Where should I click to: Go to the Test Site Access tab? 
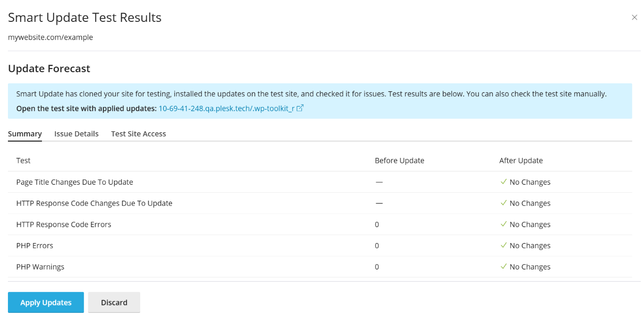point(138,134)
